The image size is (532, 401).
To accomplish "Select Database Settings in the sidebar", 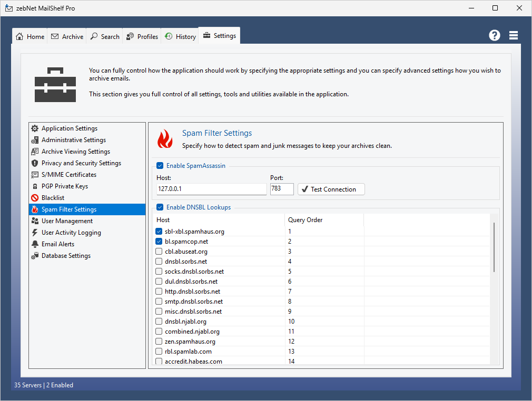I will pyautogui.click(x=66, y=256).
